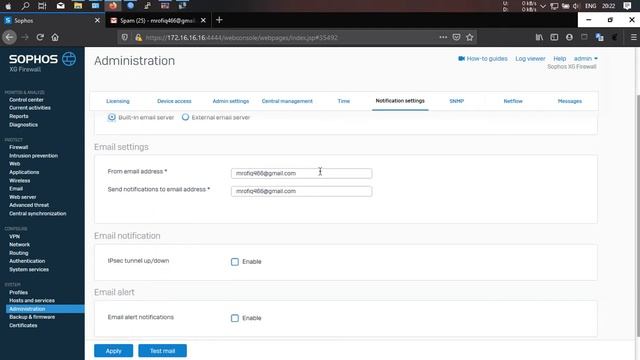Image resolution: width=640 pixels, height=360 pixels.
Task: Switch to the Messages tab
Action: [570, 101]
